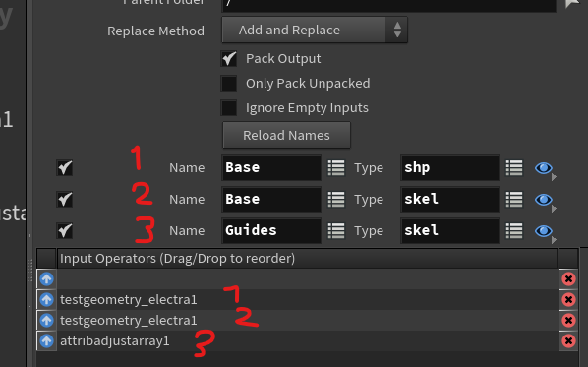Open Replace Method dropdown showing Add and Replace
The height and width of the screenshot is (367, 588).
click(x=315, y=30)
